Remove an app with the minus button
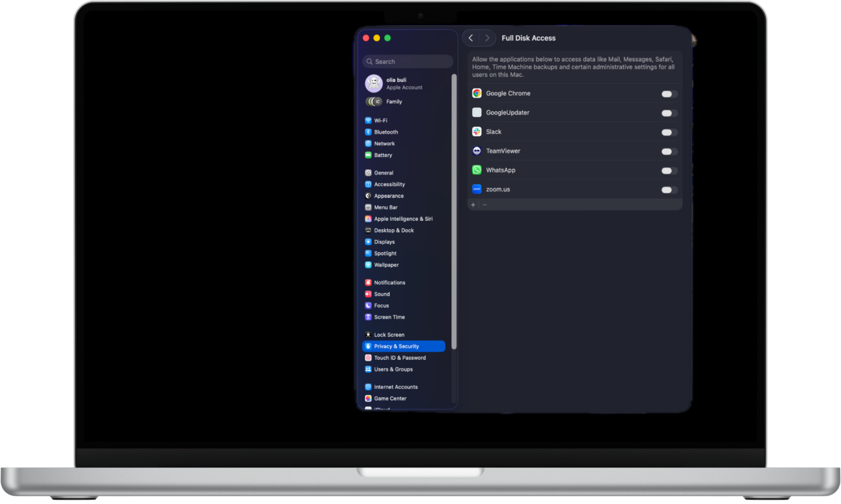The image size is (841, 504). click(484, 204)
